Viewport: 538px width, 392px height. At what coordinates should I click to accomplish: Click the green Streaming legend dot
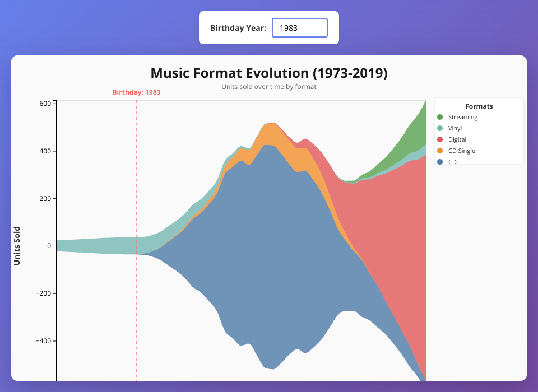click(440, 117)
